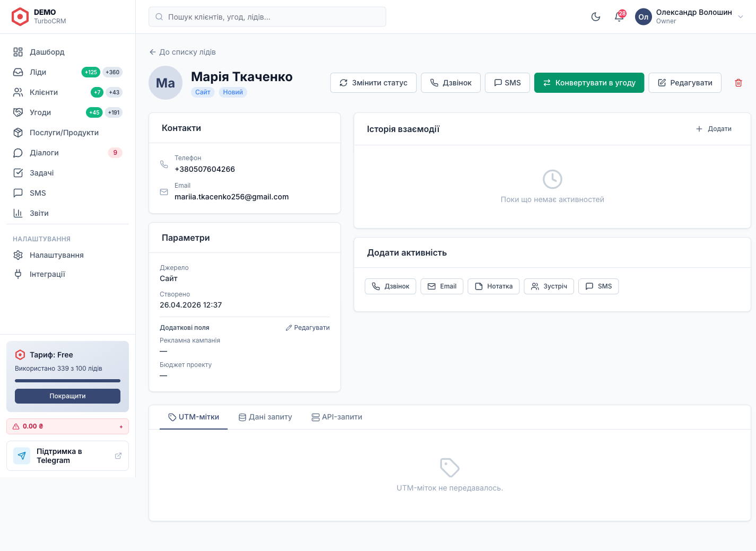Click the Покращити tariff button
756x551 pixels.
tap(67, 396)
